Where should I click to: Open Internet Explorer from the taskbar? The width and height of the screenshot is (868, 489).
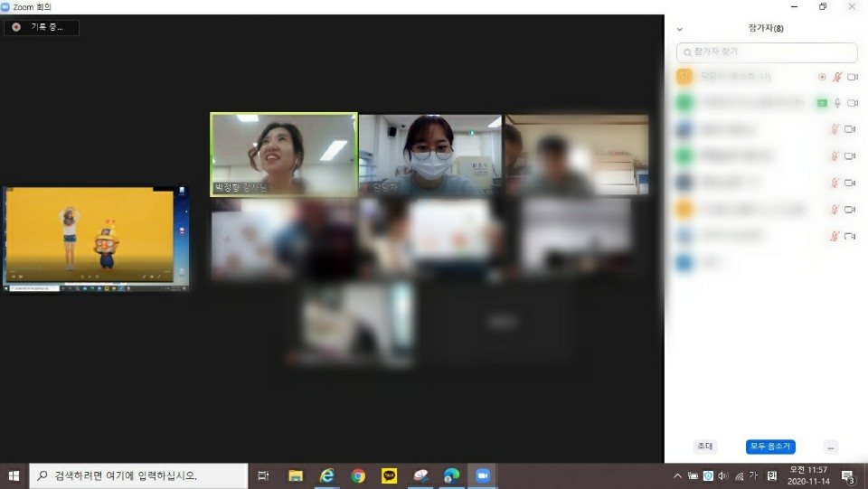tap(326, 475)
